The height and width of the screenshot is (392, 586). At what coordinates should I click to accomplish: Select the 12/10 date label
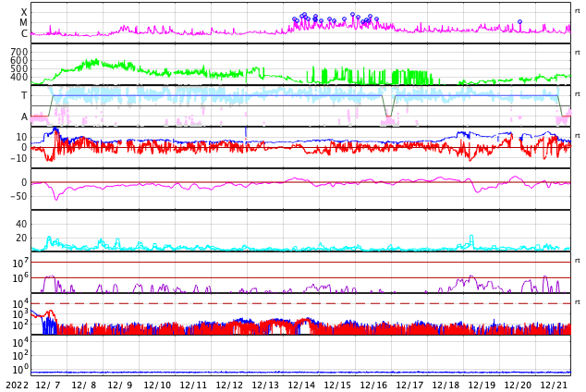(x=156, y=386)
